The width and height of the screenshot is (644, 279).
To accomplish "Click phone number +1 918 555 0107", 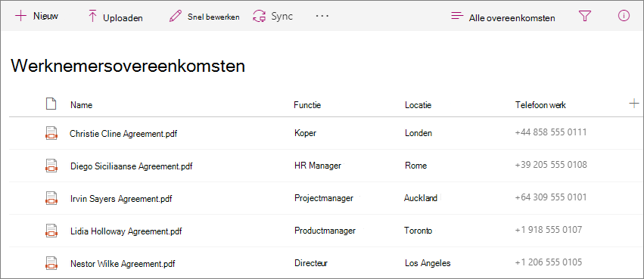I will (549, 229).
